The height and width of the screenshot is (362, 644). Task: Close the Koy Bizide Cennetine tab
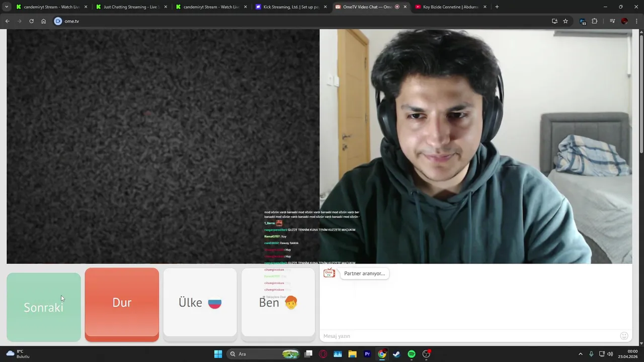coord(485,7)
